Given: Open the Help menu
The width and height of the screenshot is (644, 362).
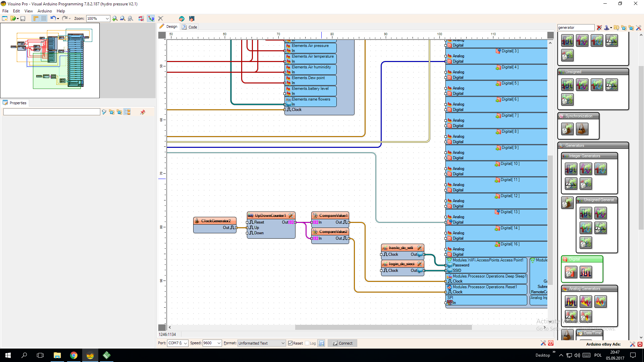Looking at the screenshot, I should point(61,11).
